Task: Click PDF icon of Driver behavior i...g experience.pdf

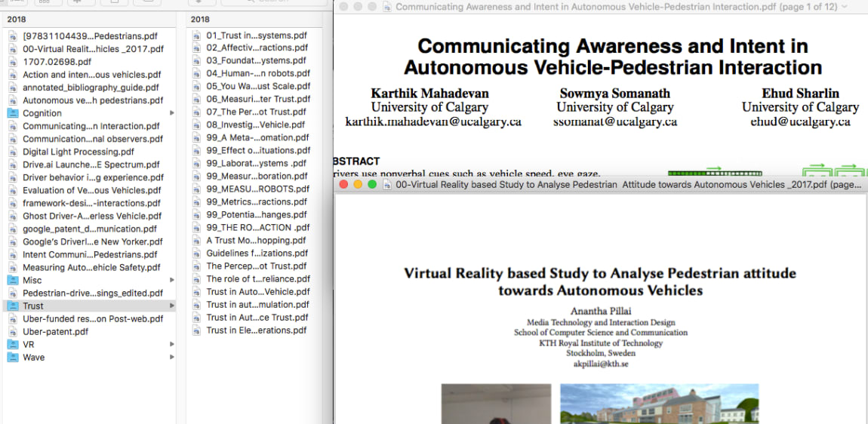Action: click(13, 177)
